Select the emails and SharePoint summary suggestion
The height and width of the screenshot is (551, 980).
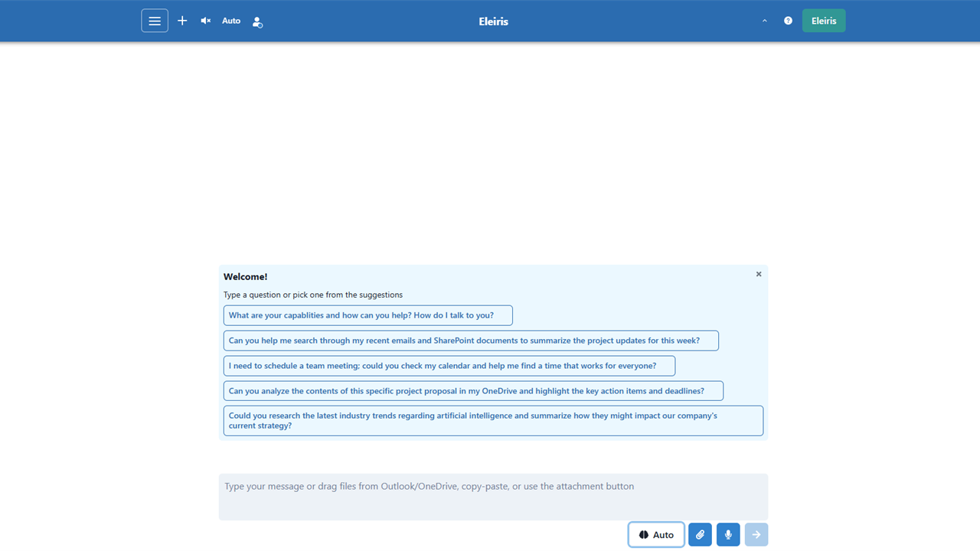click(x=471, y=341)
